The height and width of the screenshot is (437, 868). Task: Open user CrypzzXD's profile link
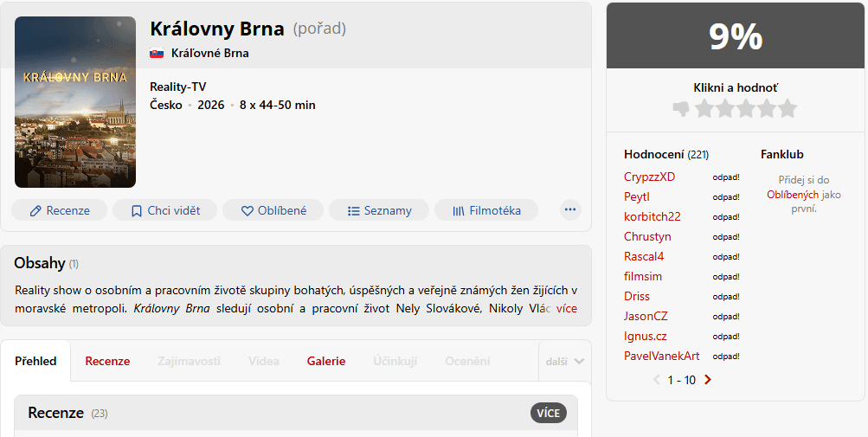[x=649, y=177]
